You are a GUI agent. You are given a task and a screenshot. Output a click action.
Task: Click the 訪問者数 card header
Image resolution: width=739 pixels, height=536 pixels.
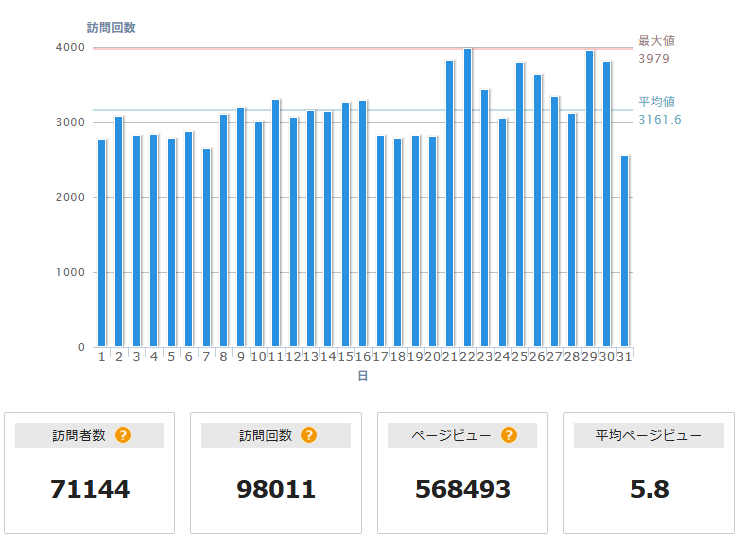(90, 435)
